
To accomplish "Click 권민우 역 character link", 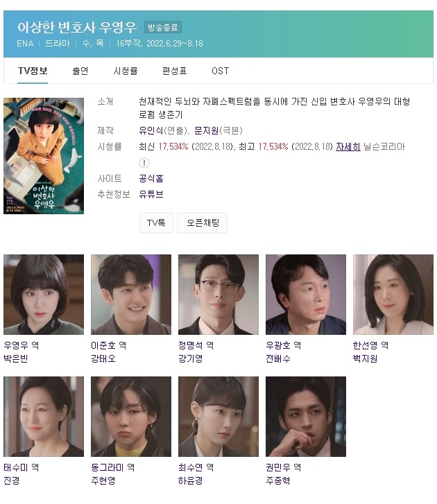I will (284, 467).
